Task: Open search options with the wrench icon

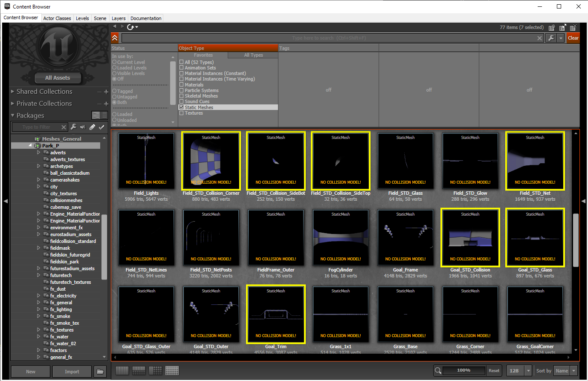Action: point(552,38)
